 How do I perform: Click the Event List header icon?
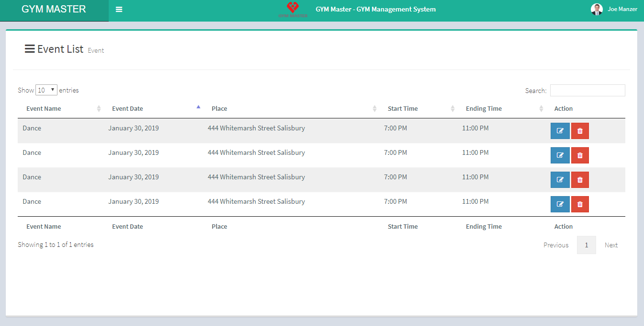[x=30, y=49]
